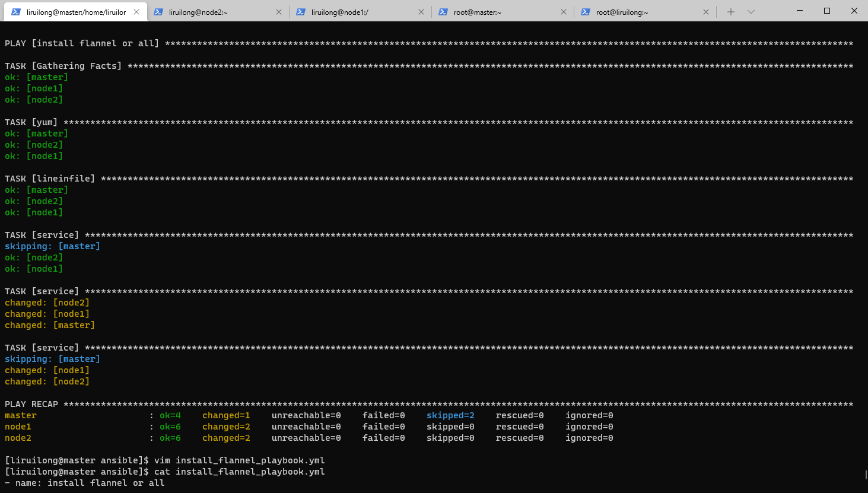The image size is (868, 493).
Task: Click the "cat install_flannel_playbook.yml" command line
Action: coord(165,472)
